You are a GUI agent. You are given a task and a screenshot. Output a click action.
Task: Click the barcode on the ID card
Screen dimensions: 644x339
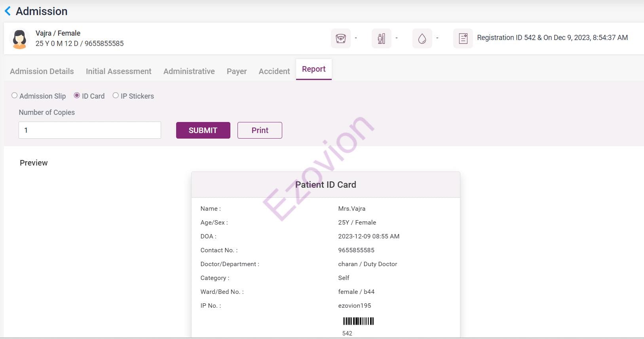[x=358, y=321]
